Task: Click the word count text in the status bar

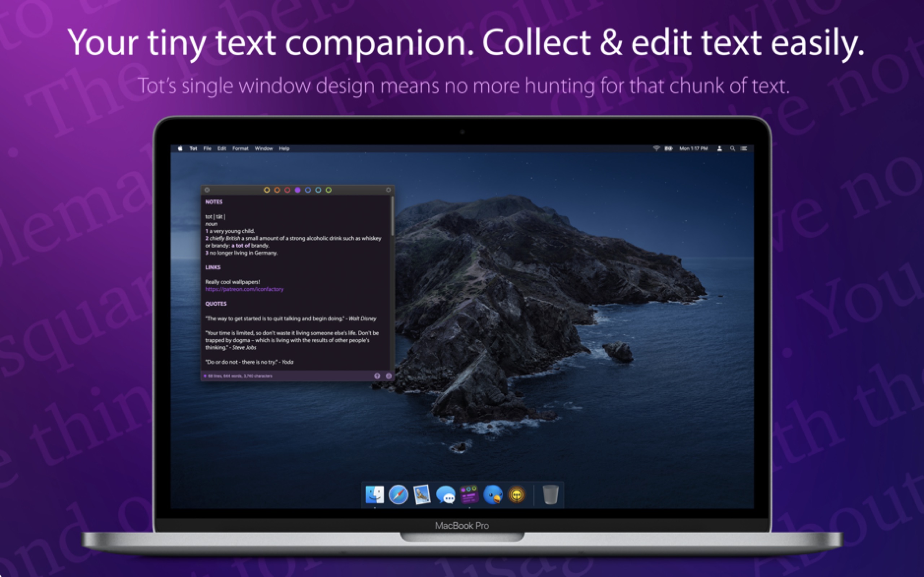Action: (x=240, y=376)
